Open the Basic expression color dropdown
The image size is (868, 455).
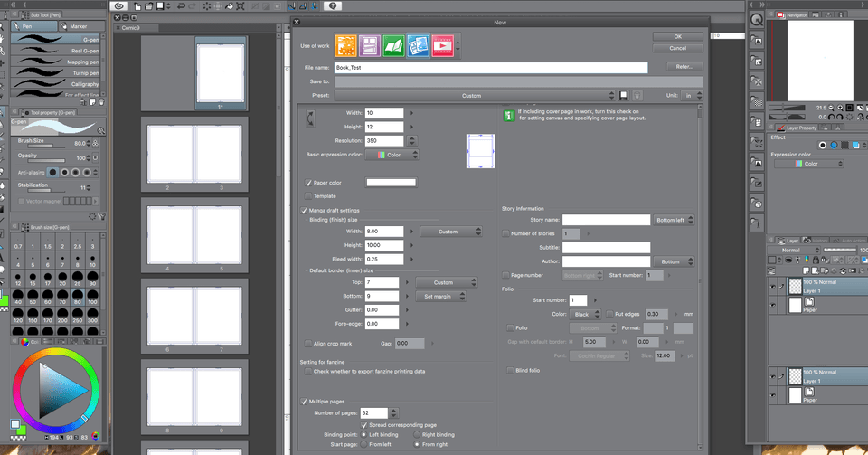[392, 155]
